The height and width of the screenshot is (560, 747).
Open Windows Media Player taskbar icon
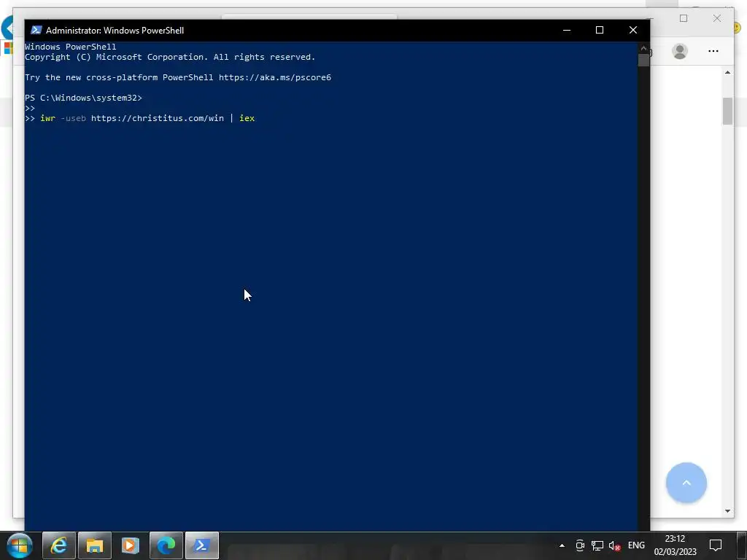click(x=131, y=545)
